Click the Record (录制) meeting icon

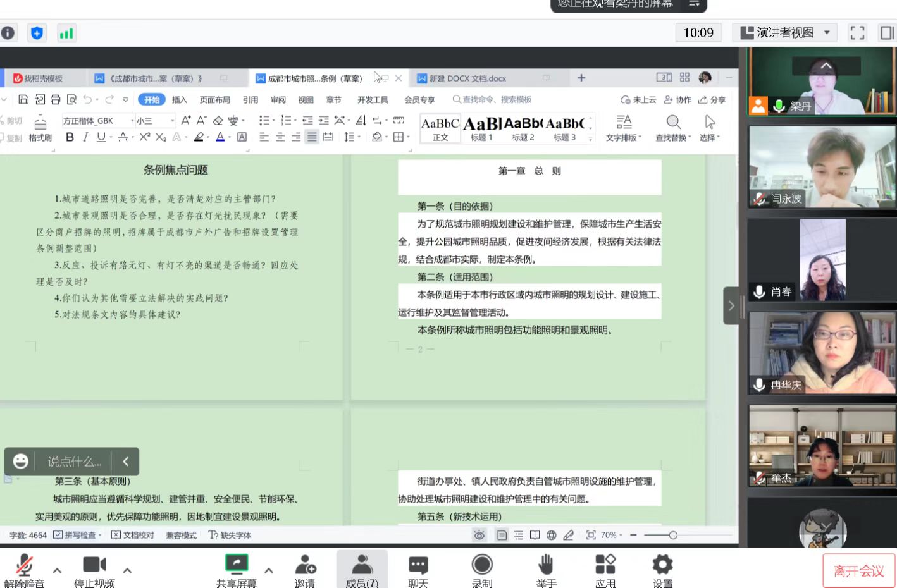[482, 568]
